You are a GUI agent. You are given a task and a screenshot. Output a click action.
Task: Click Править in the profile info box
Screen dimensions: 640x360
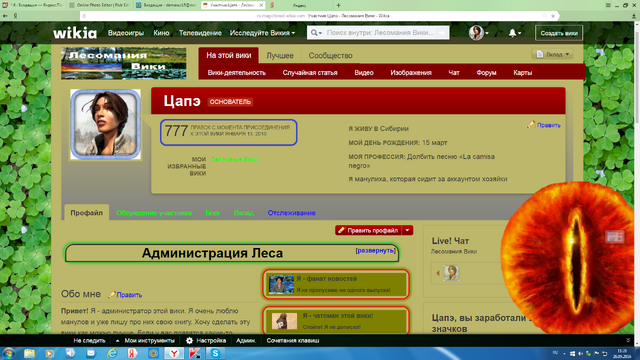pos(548,125)
